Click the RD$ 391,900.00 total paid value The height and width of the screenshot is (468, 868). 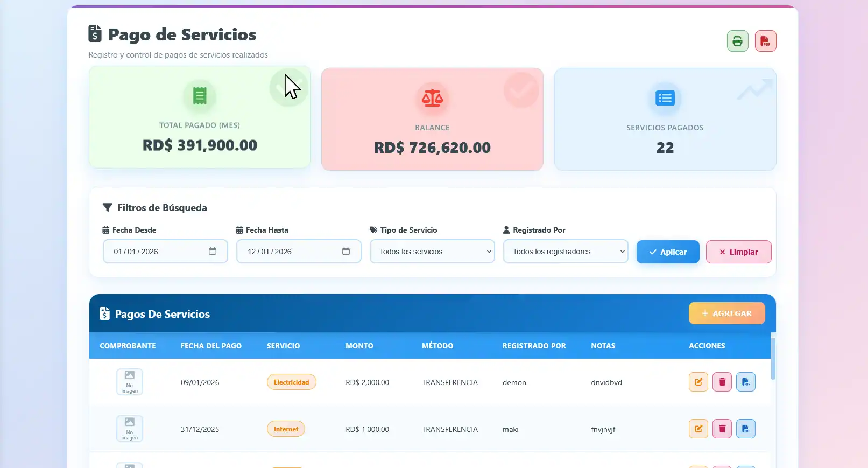pos(200,145)
